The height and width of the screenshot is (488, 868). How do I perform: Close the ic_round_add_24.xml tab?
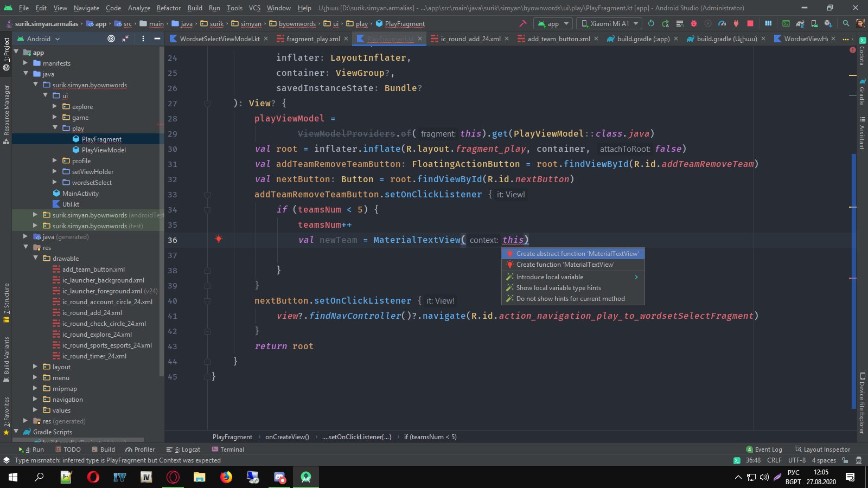(507, 38)
